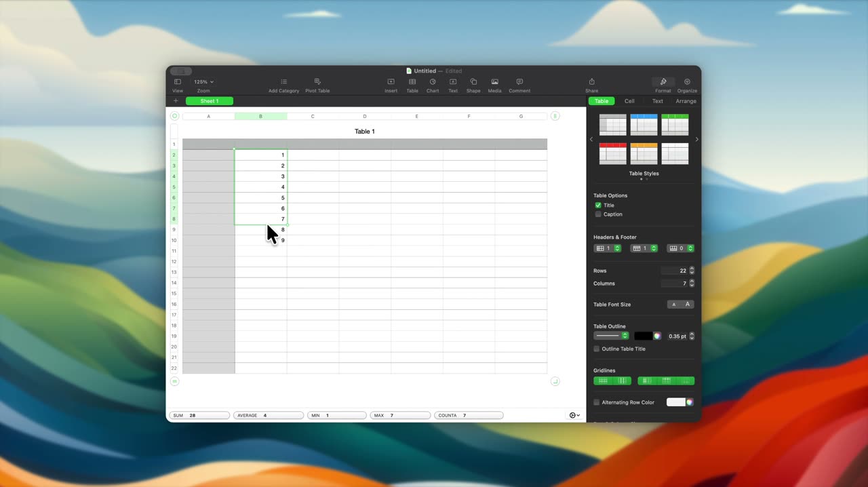Open header rows count dropdown
The image size is (868, 487).
point(644,248)
